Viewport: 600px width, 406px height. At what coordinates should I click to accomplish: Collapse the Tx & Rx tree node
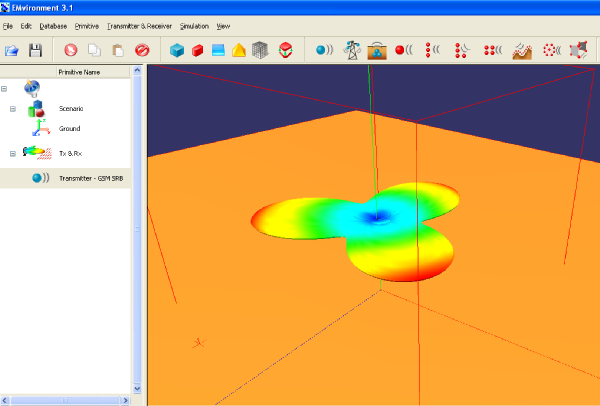[x=13, y=153]
